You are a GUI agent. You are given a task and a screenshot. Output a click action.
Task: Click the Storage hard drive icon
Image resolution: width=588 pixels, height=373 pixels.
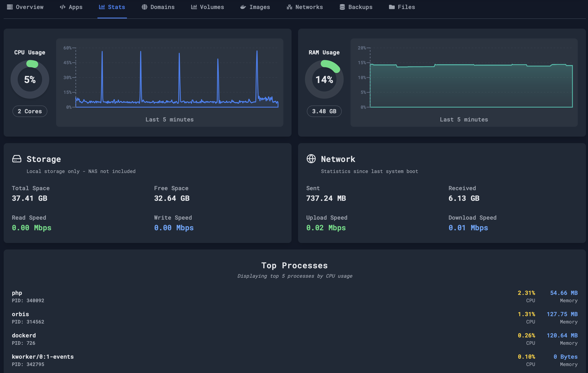pos(17,159)
